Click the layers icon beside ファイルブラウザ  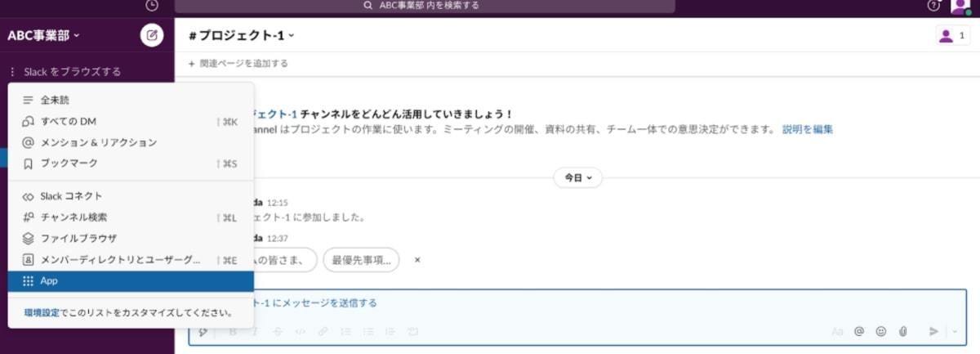click(x=28, y=239)
